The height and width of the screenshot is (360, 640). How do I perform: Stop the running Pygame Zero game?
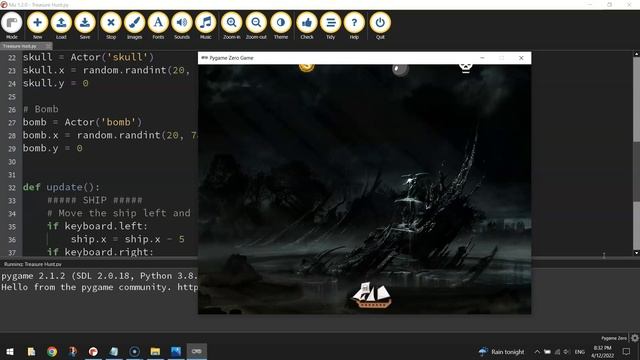click(x=111, y=25)
